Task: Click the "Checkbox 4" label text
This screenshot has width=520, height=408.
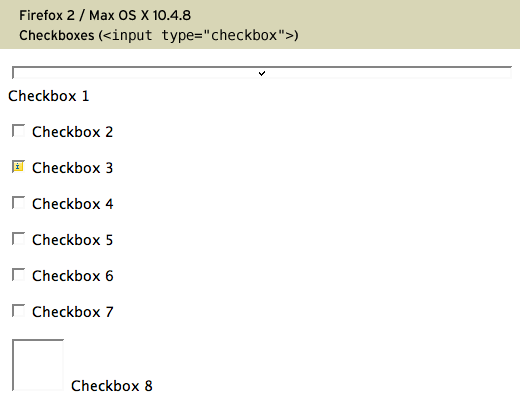Action: pos(73,204)
